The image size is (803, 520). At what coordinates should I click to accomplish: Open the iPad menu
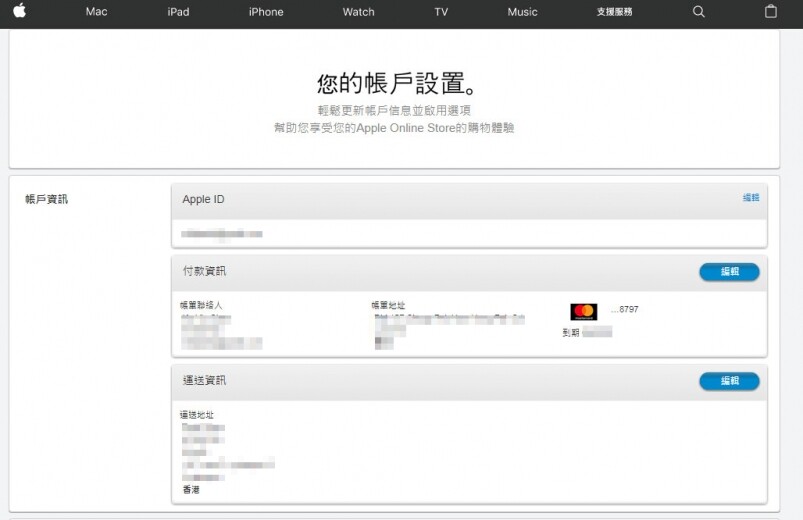pos(178,12)
